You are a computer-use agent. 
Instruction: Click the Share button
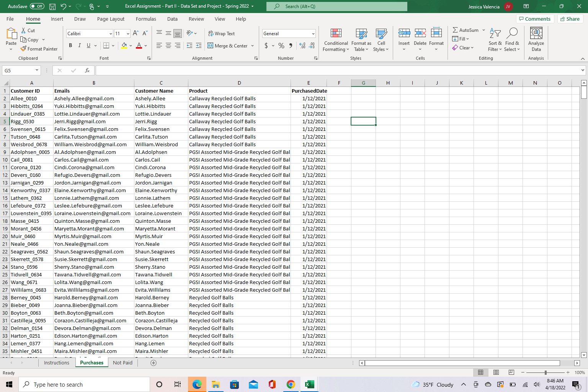[570, 18]
